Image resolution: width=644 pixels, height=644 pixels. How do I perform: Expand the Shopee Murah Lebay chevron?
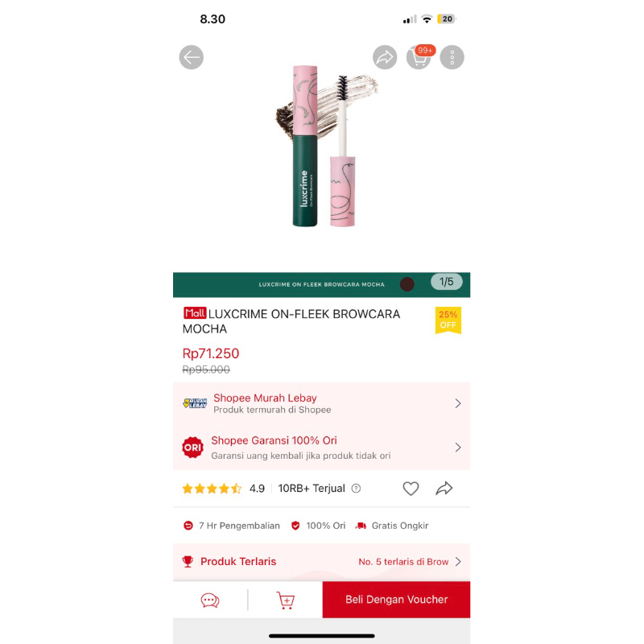[458, 403]
